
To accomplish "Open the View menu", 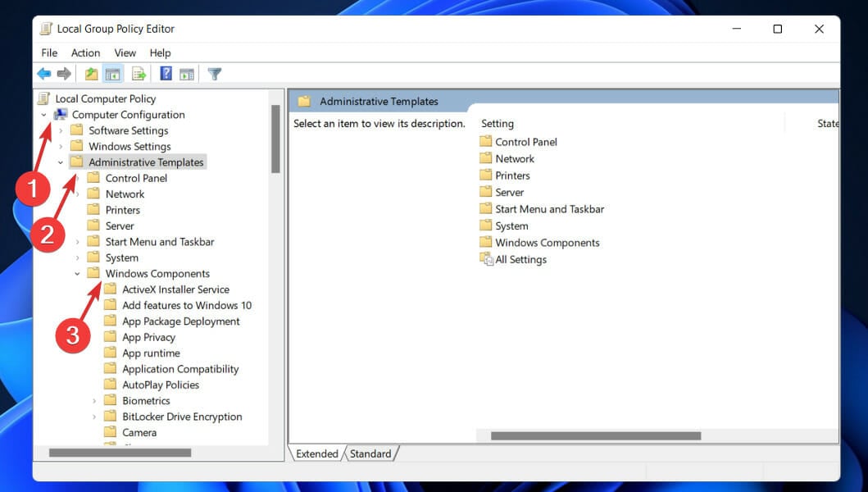I will pos(125,52).
